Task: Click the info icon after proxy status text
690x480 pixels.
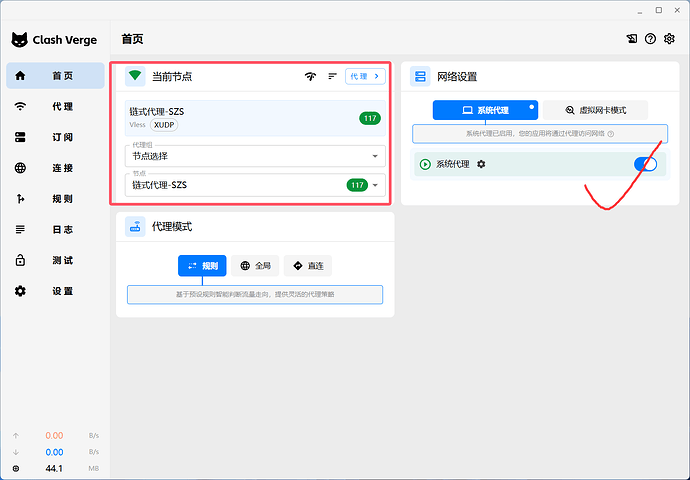Action: [611, 134]
